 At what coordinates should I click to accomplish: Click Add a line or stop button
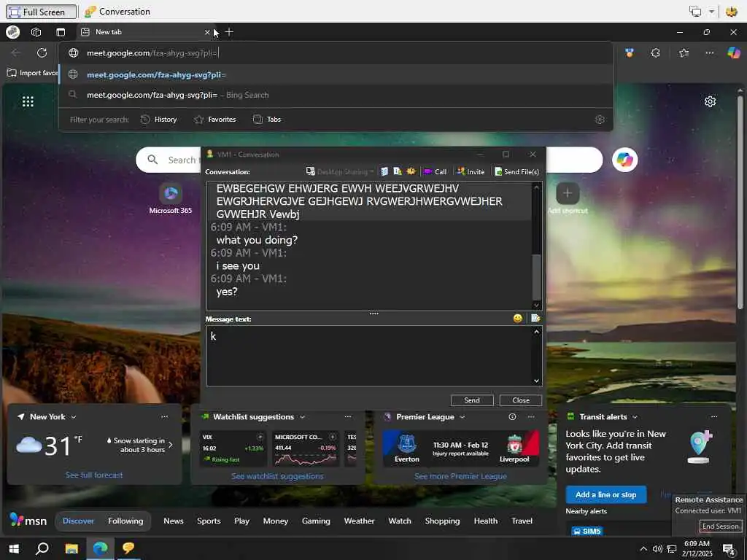click(606, 495)
